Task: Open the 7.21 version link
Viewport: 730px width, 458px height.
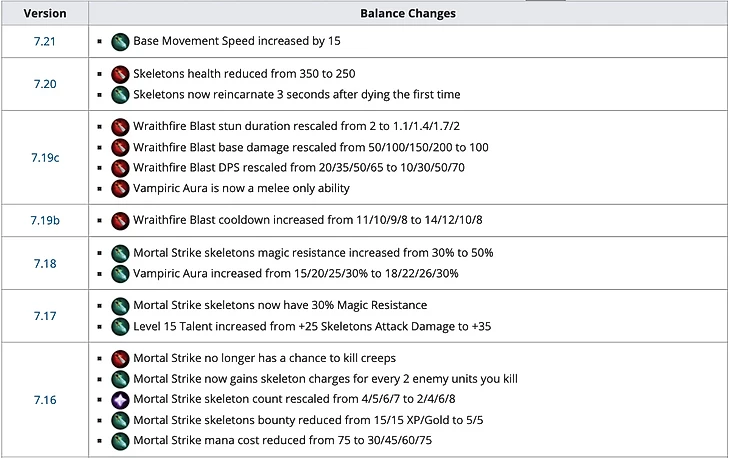Action: pyautogui.click(x=45, y=42)
